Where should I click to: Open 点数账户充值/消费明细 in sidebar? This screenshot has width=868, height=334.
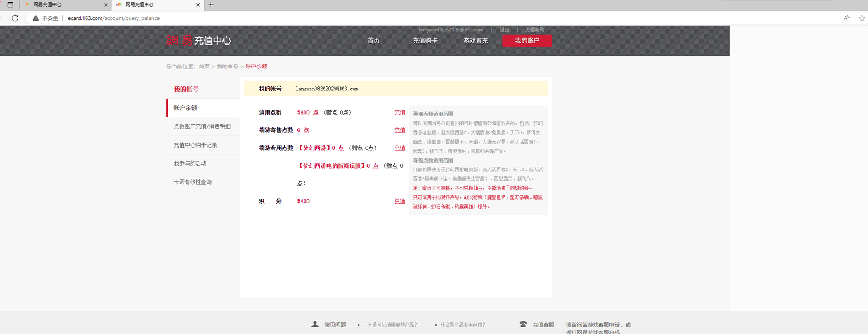(x=203, y=126)
